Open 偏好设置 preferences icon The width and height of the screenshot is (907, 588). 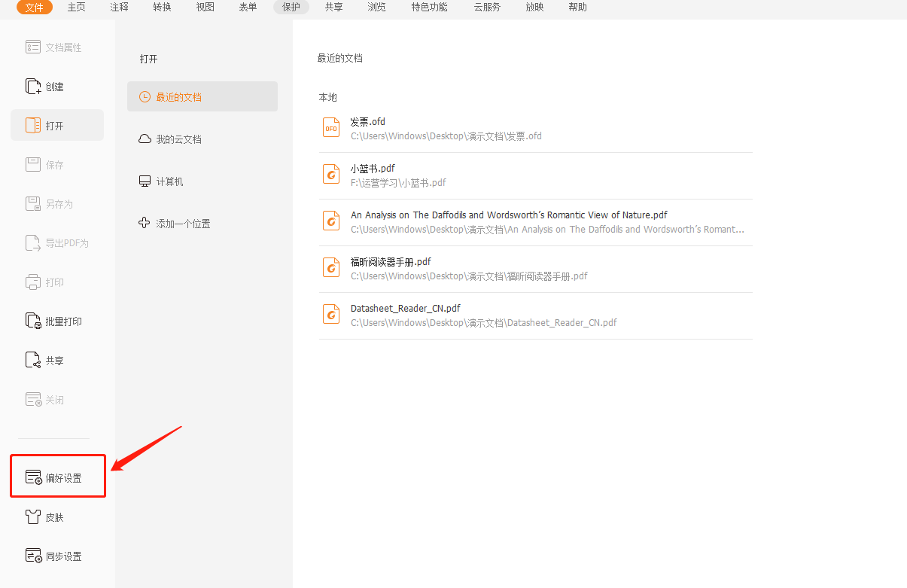(33, 478)
